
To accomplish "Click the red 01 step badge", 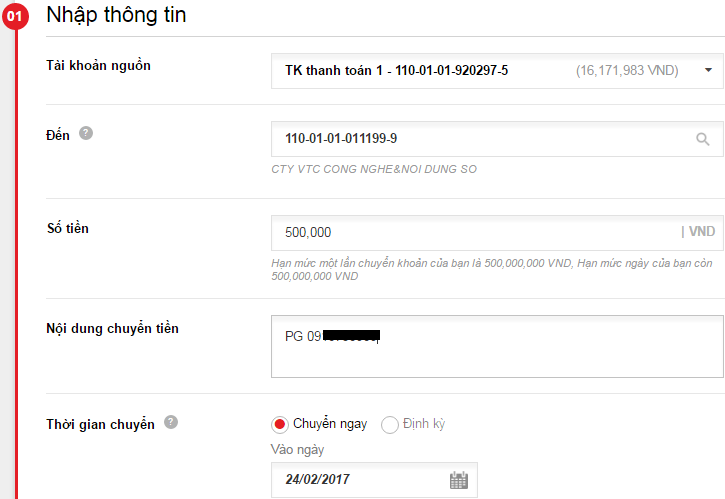I will pyautogui.click(x=15, y=16).
